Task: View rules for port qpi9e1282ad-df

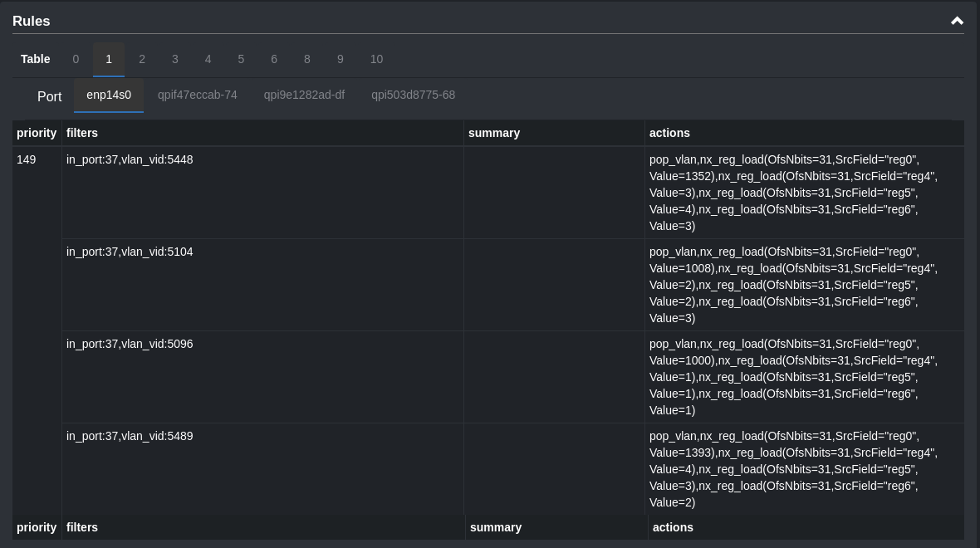Action: click(x=304, y=95)
